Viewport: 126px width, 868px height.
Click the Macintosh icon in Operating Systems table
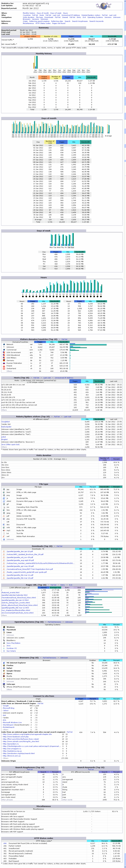(4, 629)
